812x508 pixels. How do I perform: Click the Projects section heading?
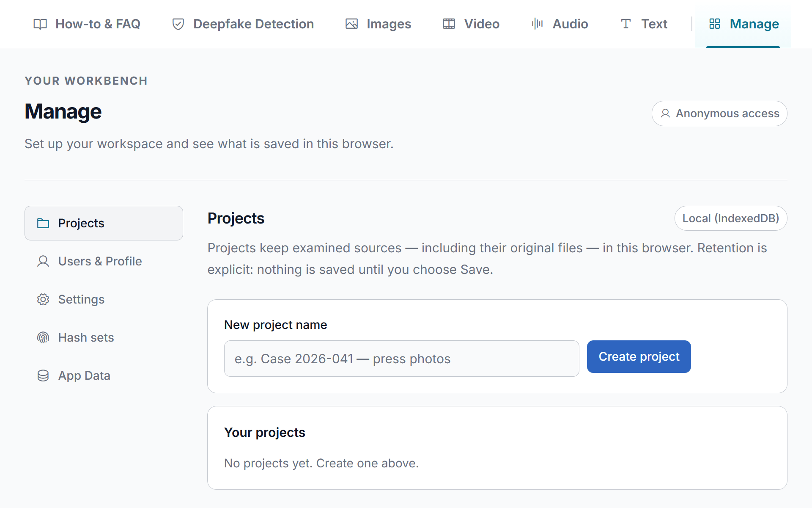(236, 218)
